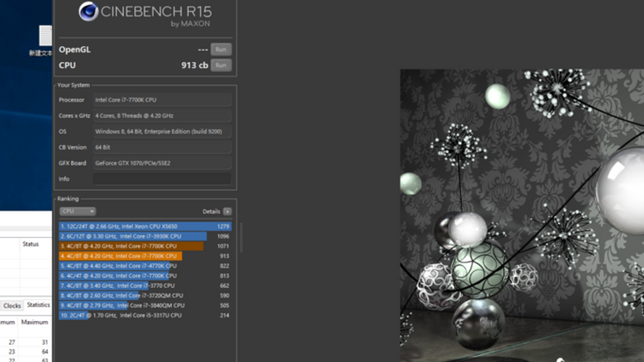Select ranking row 6 4C/4T scoring 813
This screenshot has height=362, width=644.
(145, 276)
